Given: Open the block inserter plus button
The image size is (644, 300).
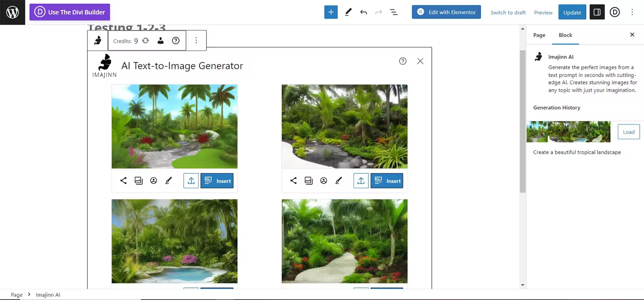Looking at the screenshot, I should 331,12.
